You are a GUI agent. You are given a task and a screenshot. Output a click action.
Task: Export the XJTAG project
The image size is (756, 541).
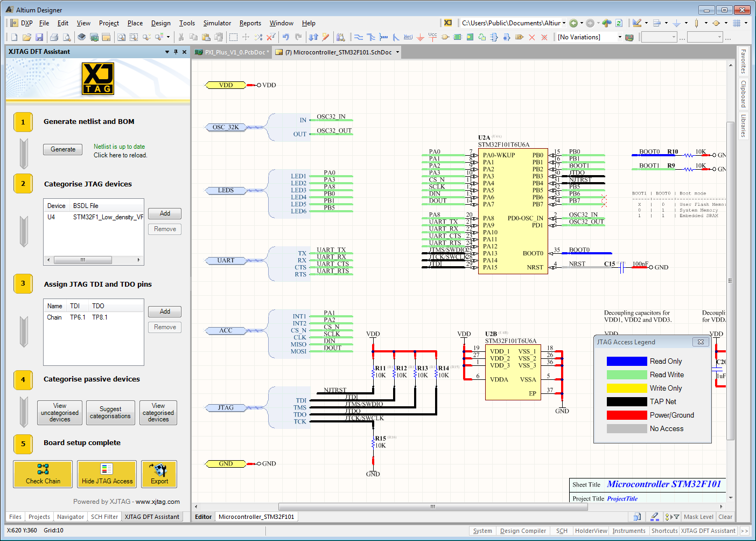pos(159,474)
